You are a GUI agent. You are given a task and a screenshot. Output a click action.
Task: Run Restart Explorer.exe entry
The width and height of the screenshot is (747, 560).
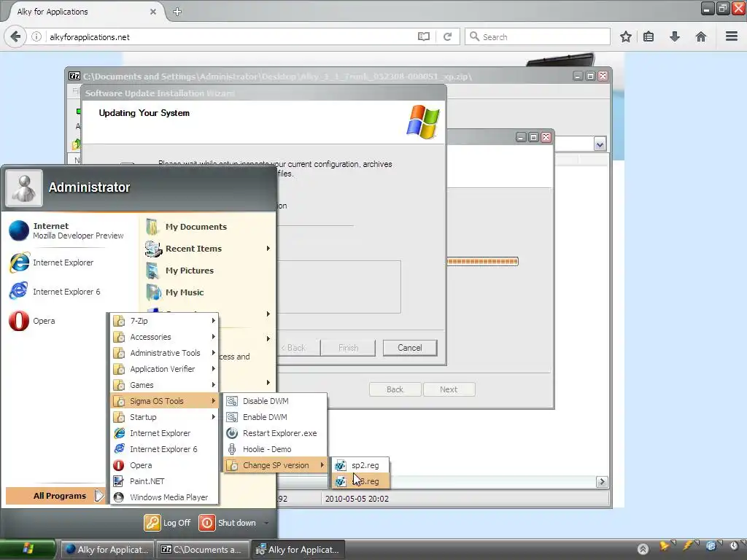coord(275,433)
